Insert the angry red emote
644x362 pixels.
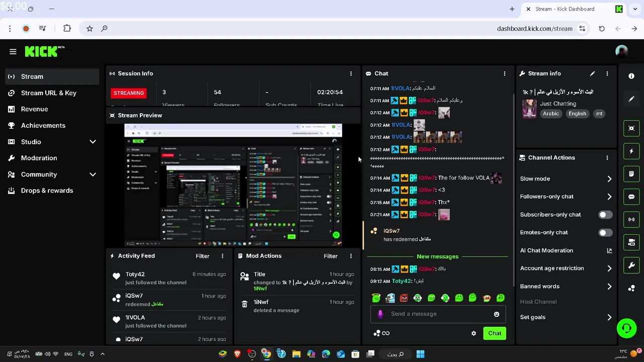click(404, 298)
